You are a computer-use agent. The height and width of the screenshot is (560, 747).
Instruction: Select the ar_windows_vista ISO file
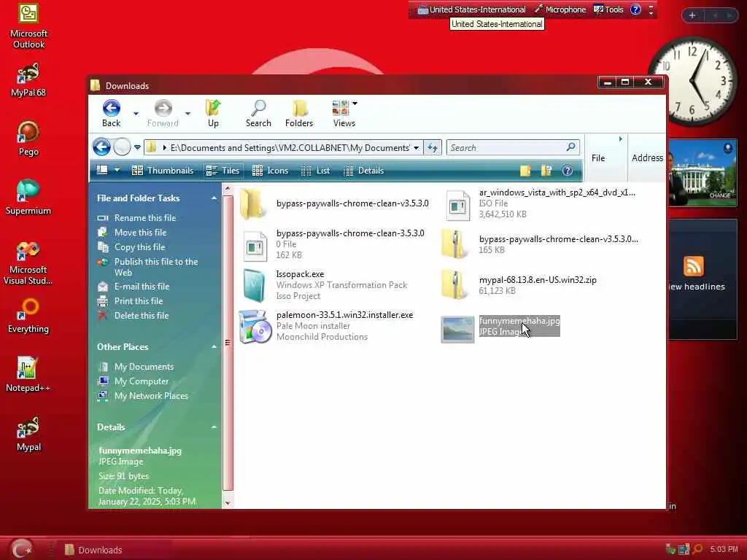point(540,204)
